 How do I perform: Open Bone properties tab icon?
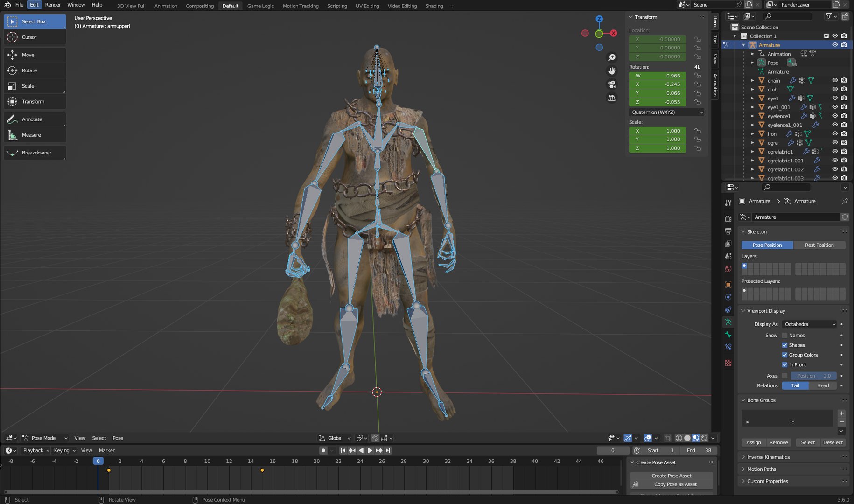pyautogui.click(x=728, y=335)
